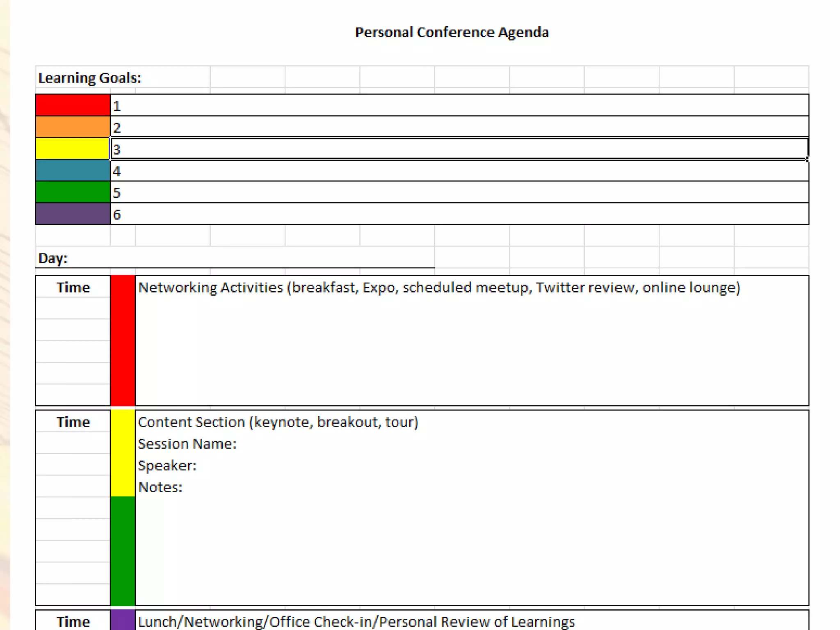Click the selected goal 3 cell
Image resolution: width=840 pixels, height=630 pixels.
[459, 149]
